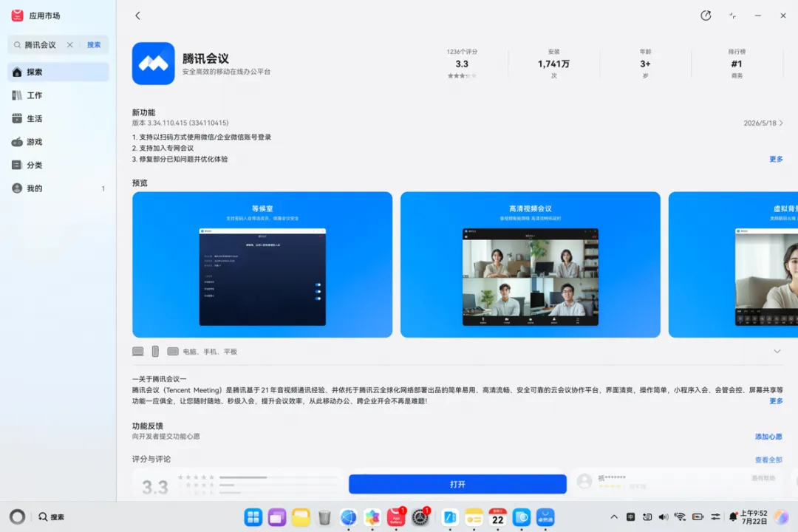Click the 功能反馈 heading
798x532 pixels.
pos(148,426)
